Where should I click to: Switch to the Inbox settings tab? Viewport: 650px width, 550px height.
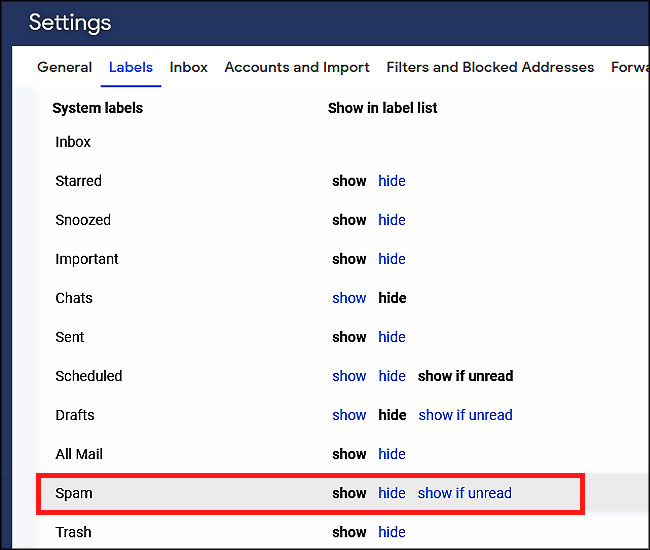pyautogui.click(x=188, y=67)
